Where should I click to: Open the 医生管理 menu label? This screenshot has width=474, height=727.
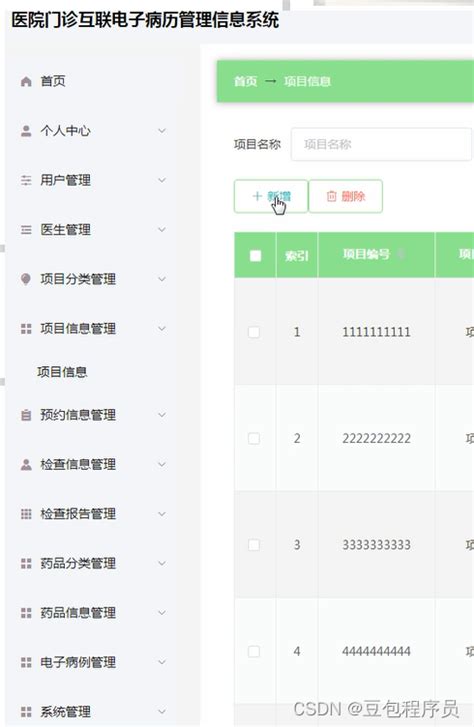65,230
